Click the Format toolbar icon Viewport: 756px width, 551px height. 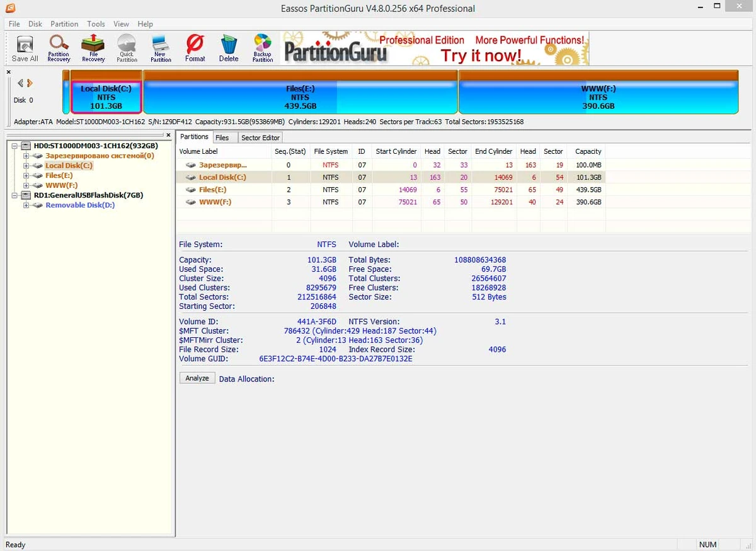click(195, 48)
